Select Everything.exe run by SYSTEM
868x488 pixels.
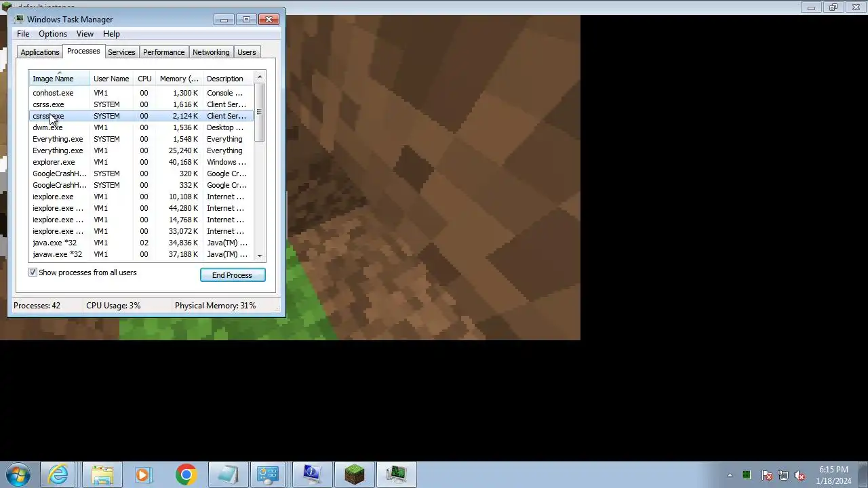coord(141,139)
